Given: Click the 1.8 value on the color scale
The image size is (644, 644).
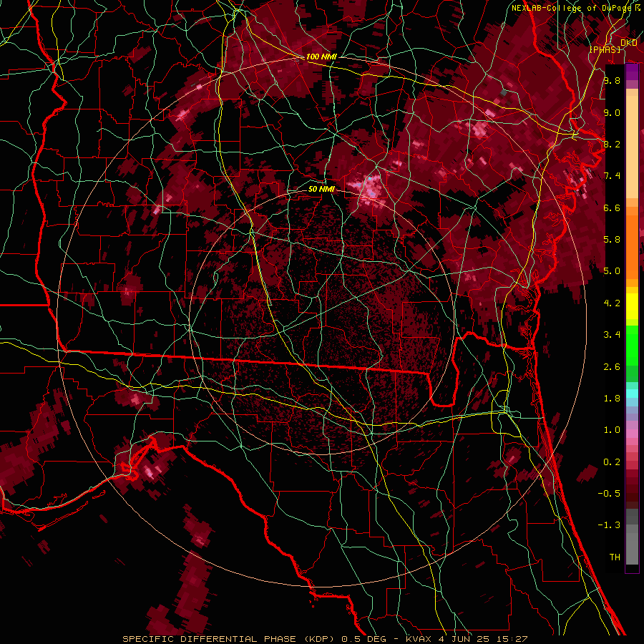Looking at the screenshot, I should tap(612, 399).
